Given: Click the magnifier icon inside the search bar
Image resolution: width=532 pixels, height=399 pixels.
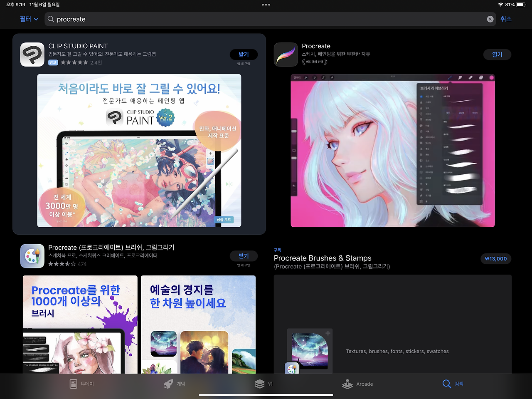Looking at the screenshot, I should pos(51,19).
